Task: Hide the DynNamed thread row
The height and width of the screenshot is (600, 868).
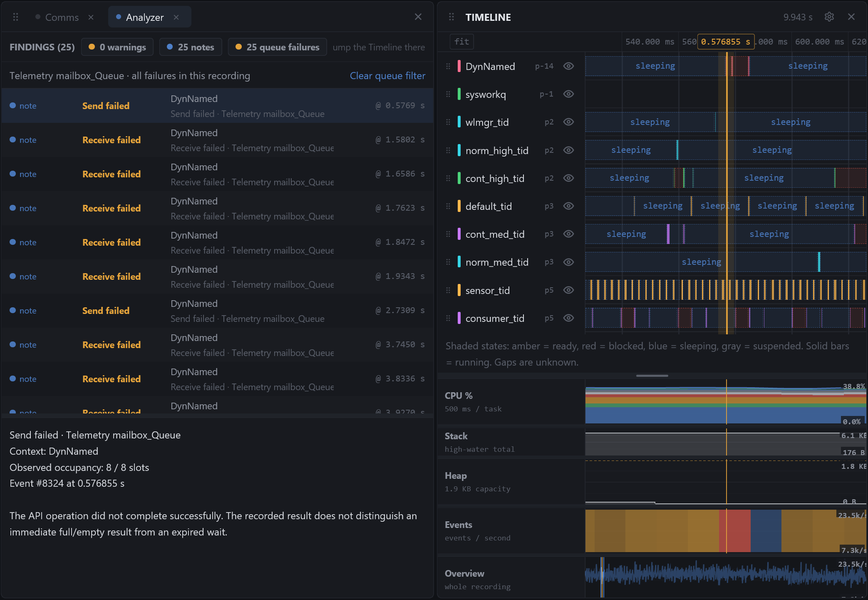Action: click(x=568, y=66)
